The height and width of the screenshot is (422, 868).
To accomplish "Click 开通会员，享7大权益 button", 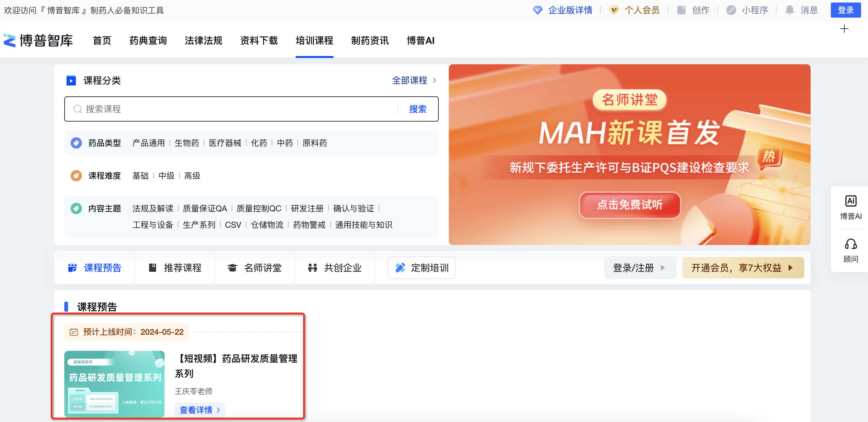I will [x=743, y=268].
